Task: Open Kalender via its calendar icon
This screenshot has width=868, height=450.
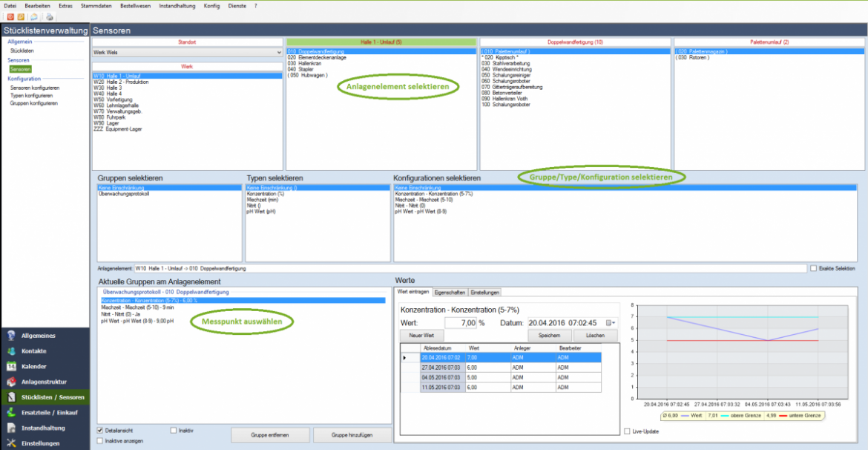Action: 11,367
